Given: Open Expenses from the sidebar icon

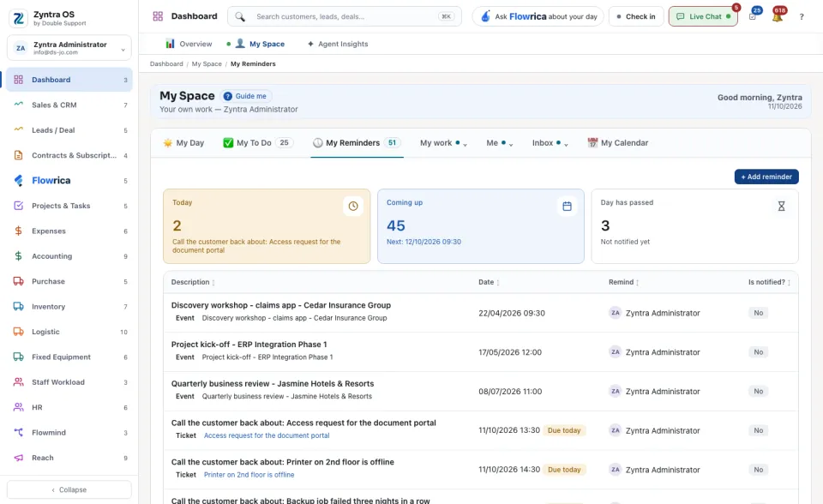Looking at the screenshot, I should [x=18, y=231].
